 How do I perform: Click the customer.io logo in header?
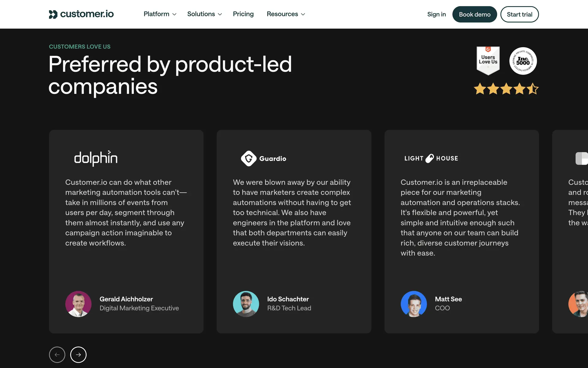[x=81, y=14]
